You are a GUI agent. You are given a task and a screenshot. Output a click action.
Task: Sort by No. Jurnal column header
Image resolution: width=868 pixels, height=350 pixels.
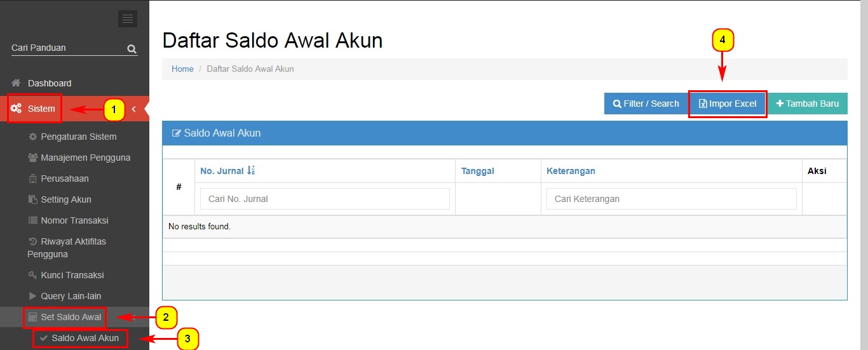(x=222, y=171)
